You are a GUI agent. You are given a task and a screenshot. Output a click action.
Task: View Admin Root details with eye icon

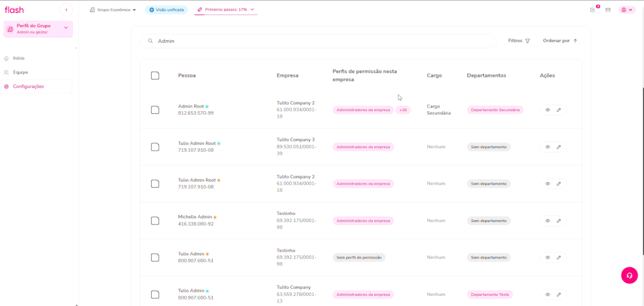[x=547, y=110]
